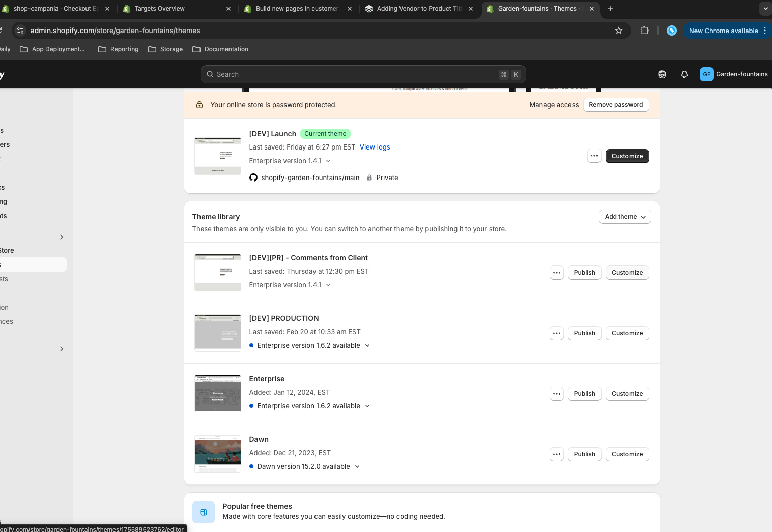Open the notifications bell icon

tap(684, 74)
